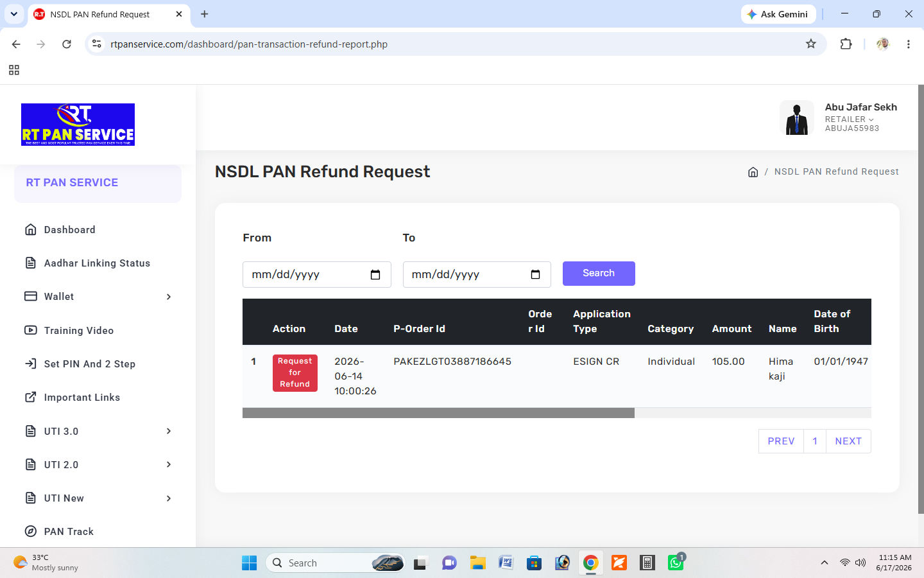Click the To date input field
This screenshot has height=578, width=924.
[477, 274]
